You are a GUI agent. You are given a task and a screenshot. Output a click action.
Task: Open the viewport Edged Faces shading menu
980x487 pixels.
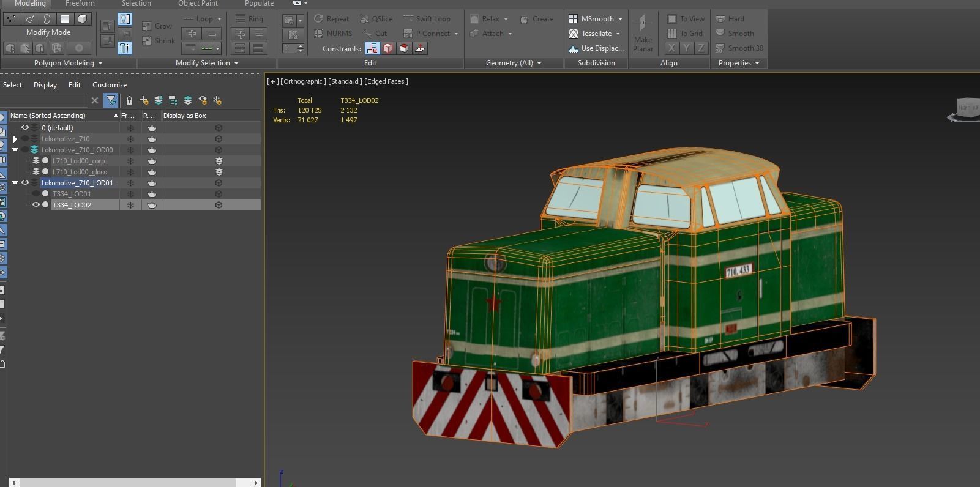(386, 81)
